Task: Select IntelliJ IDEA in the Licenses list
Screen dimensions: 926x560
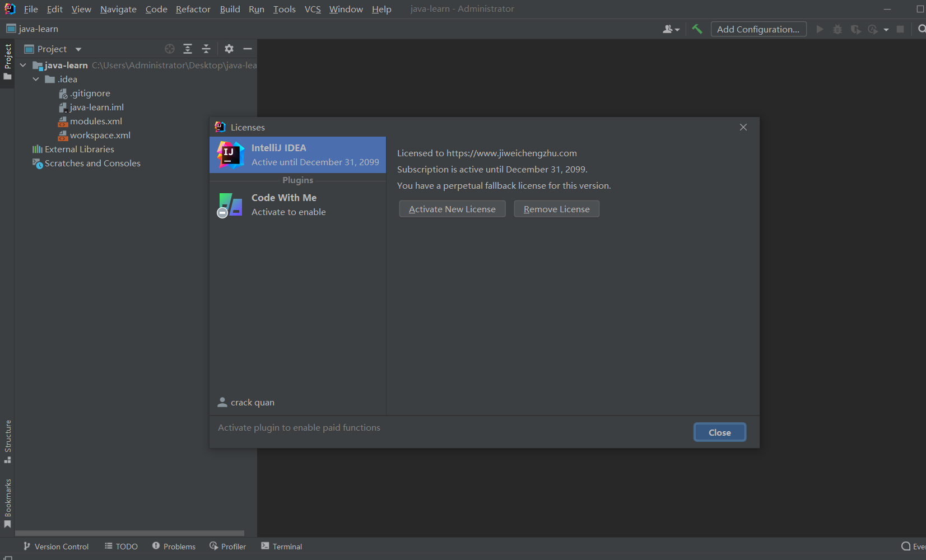Action: pos(297,155)
